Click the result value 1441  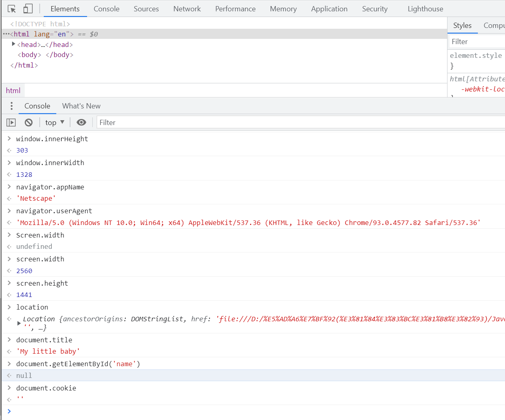coord(24,295)
